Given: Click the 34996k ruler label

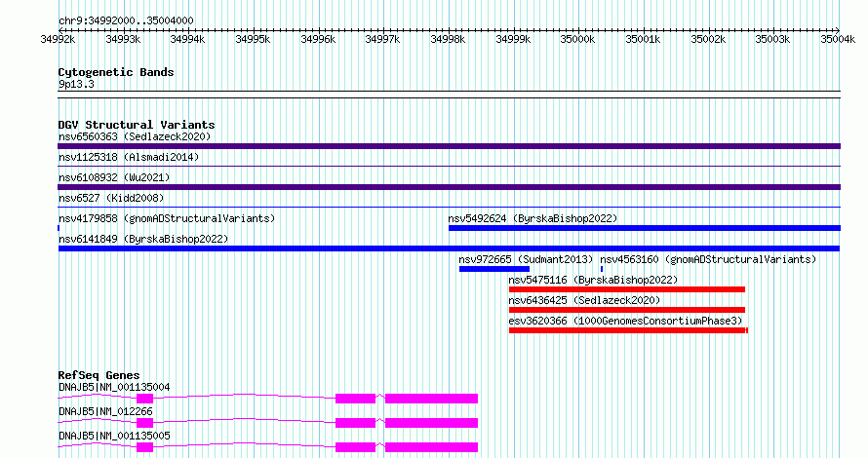Looking at the screenshot, I should coord(318,39).
